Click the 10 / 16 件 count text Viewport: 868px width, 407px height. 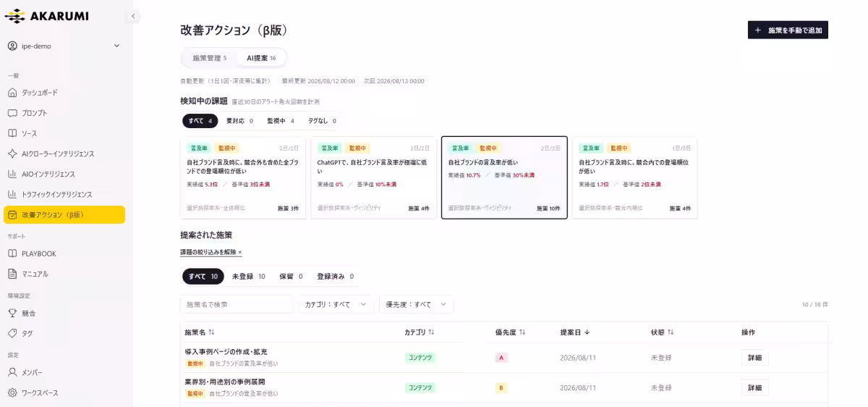pos(815,305)
